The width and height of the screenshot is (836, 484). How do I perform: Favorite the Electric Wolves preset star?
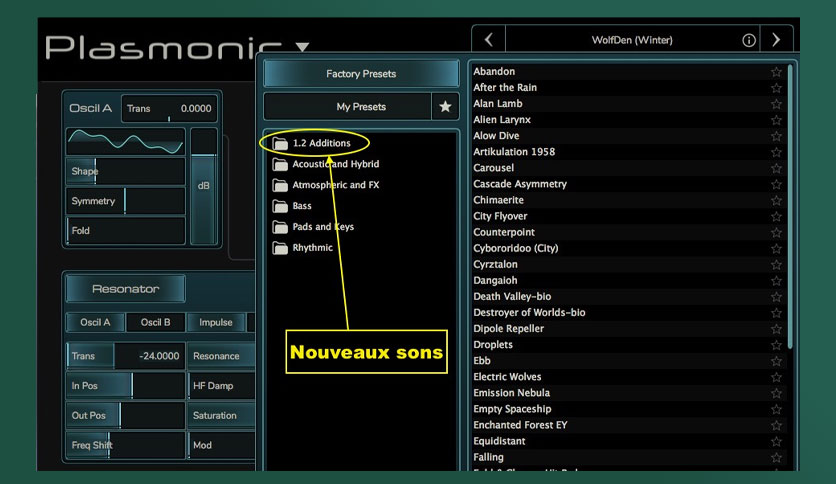[776, 377]
